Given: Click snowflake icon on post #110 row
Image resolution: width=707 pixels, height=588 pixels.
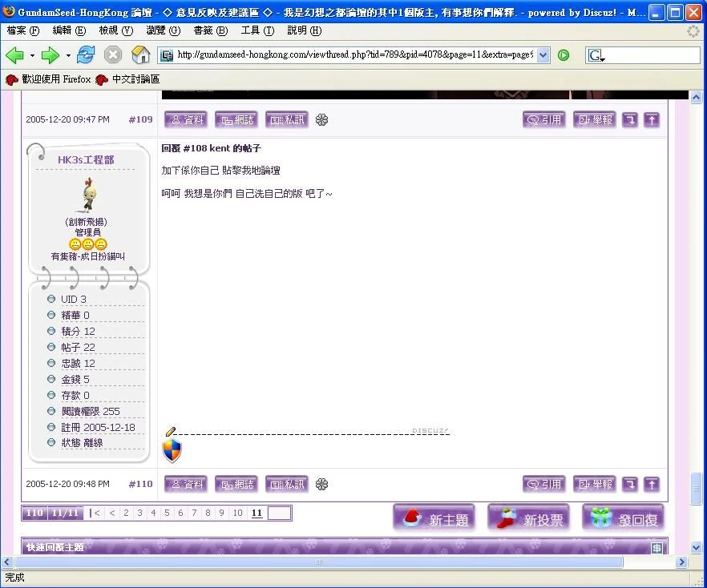Looking at the screenshot, I should 321,485.
